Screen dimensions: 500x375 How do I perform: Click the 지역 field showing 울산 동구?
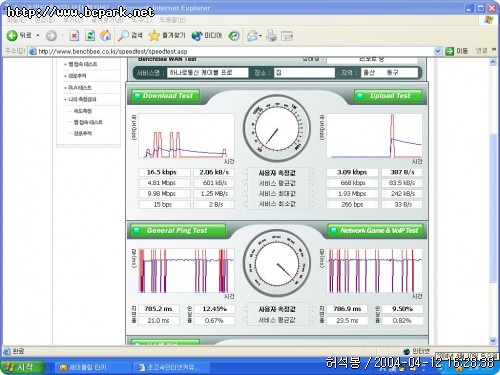(390, 72)
